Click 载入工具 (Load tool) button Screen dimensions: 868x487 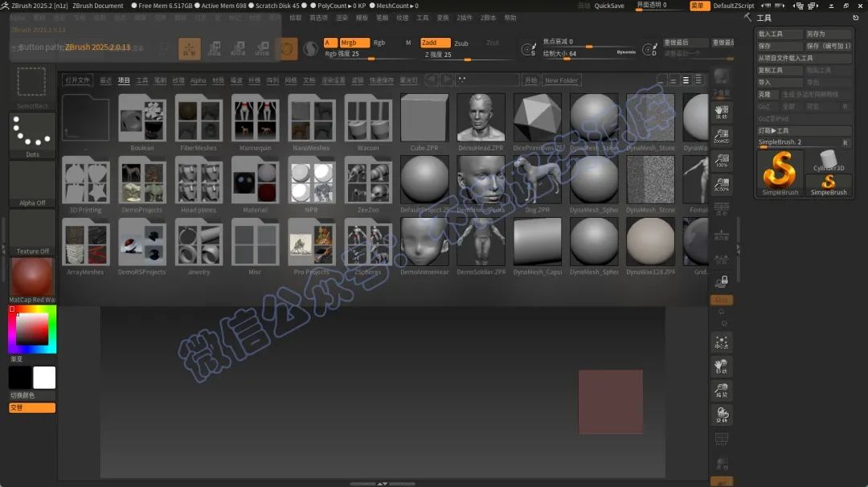(x=780, y=34)
